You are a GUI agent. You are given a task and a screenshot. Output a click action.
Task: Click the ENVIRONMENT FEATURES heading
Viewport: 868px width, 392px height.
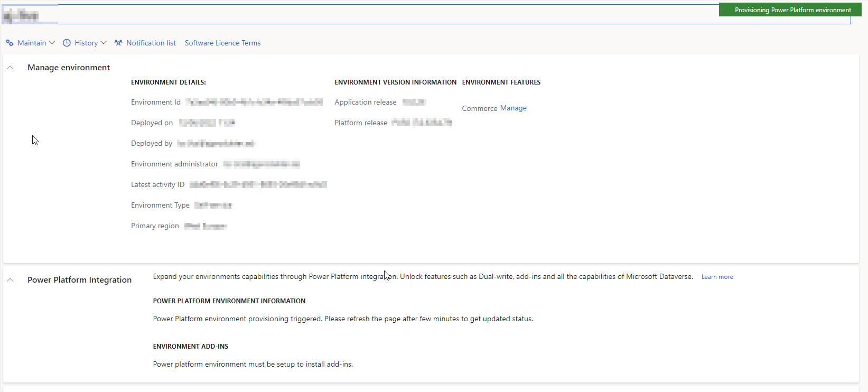coord(501,82)
